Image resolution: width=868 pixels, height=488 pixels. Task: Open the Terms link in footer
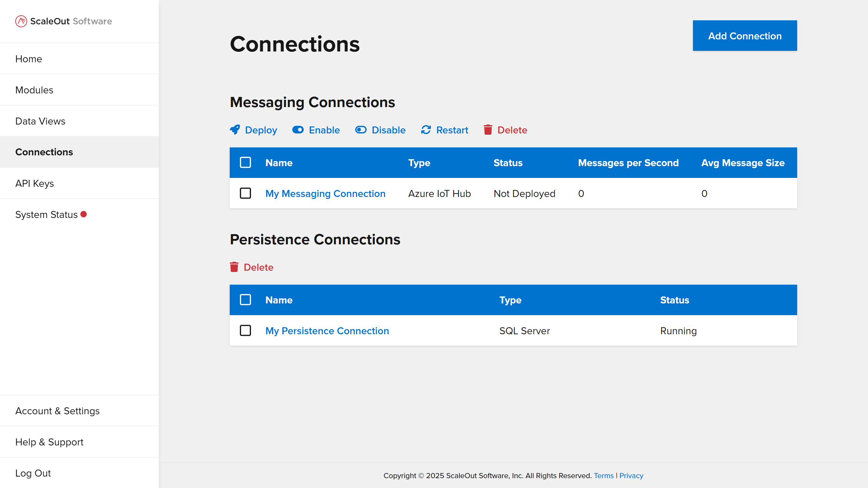click(603, 476)
